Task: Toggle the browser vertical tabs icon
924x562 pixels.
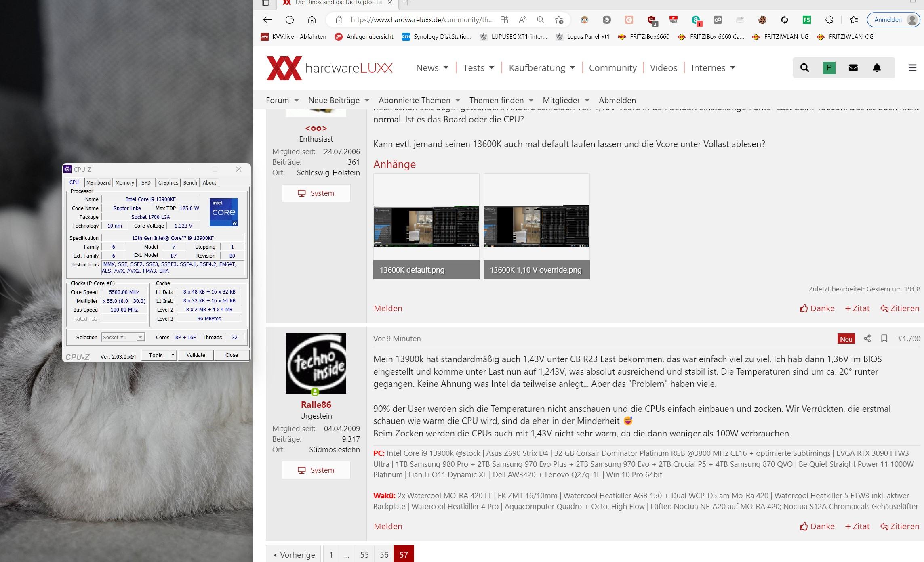Action: point(265,3)
